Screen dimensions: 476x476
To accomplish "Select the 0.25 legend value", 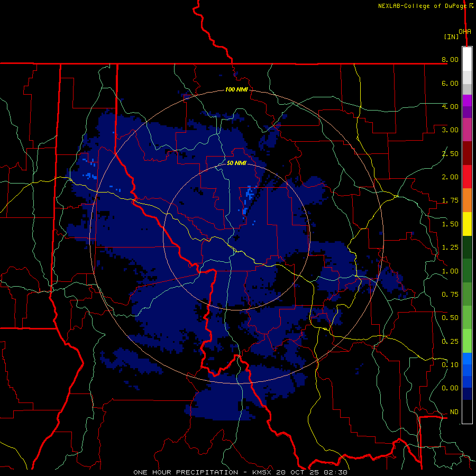I will (450, 342).
